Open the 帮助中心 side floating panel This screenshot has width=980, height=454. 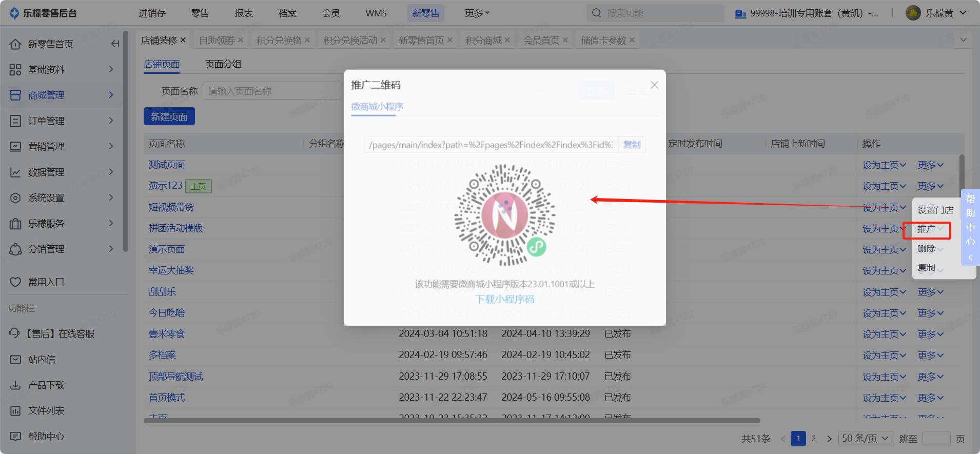point(970,226)
